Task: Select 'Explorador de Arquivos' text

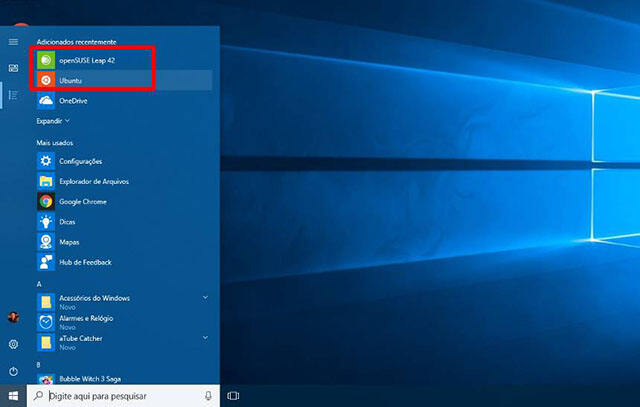Action: (94, 181)
